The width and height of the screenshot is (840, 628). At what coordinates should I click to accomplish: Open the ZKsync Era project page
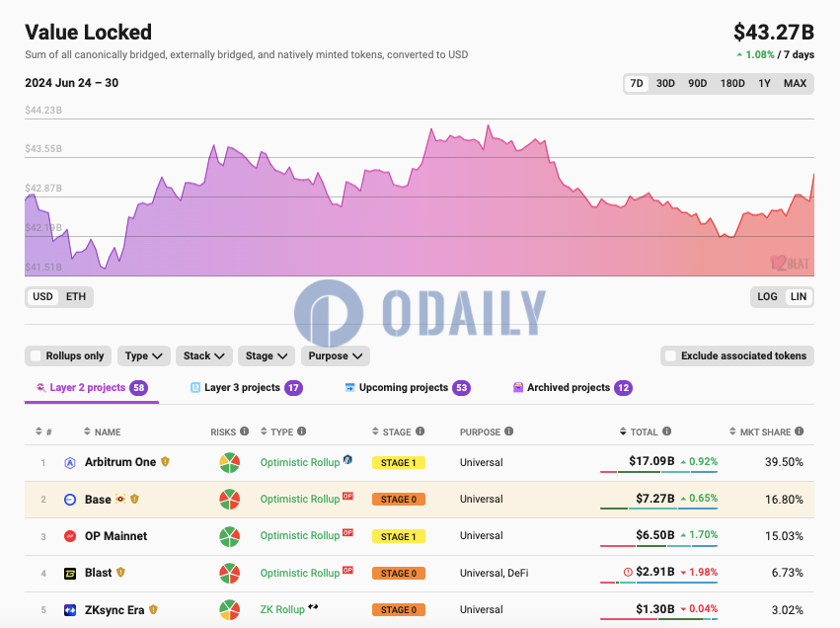(x=115, y=610)
